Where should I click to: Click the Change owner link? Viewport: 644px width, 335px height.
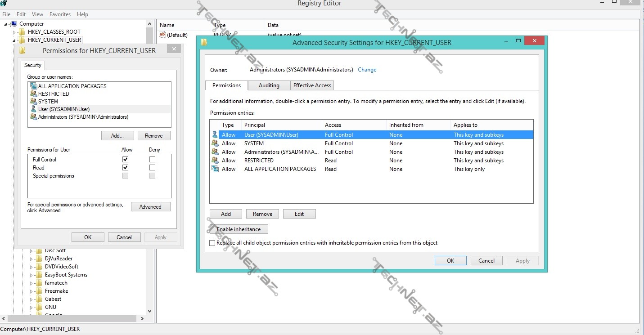click(367, 70)
